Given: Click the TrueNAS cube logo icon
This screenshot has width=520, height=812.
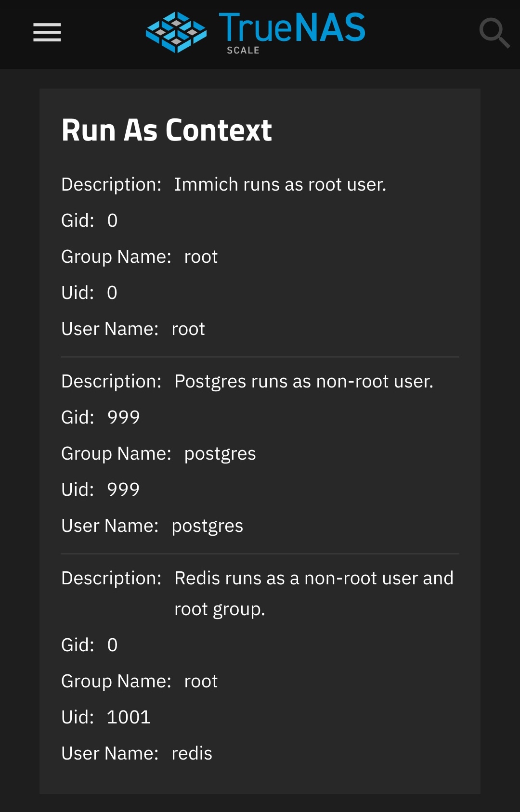Looking at the screenshot, I should click(x=176, y=32).
